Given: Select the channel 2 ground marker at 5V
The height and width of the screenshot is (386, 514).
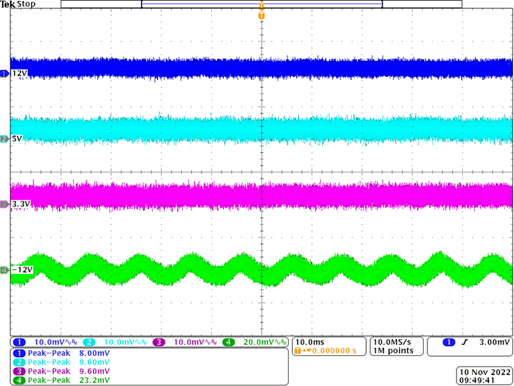Looking at the screenshot, I should point(5,139).
